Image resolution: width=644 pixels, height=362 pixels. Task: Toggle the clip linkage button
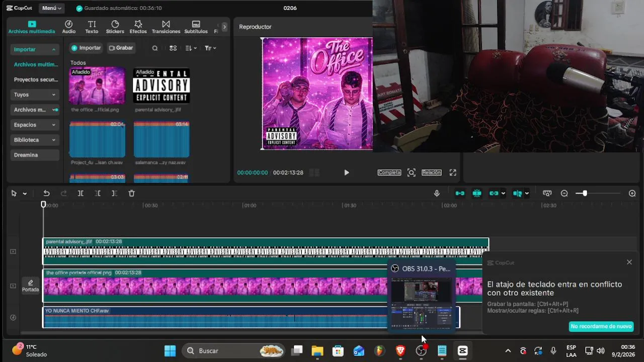click(494, 194)
